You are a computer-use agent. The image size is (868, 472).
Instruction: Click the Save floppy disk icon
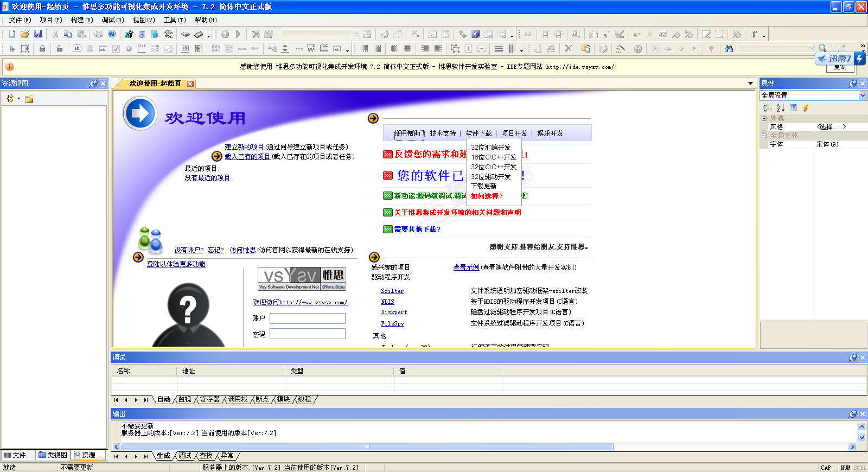[x=38, y=34]
